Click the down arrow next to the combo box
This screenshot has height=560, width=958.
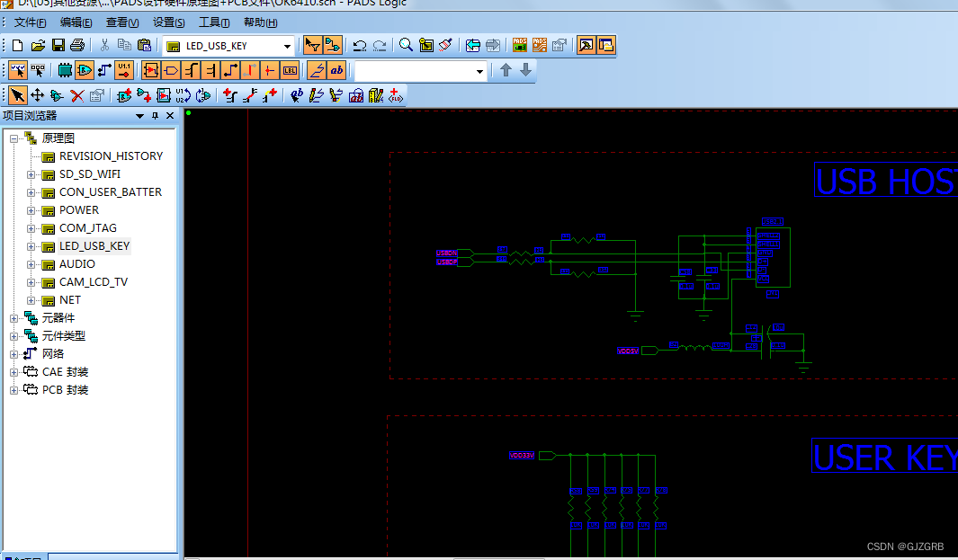pos(525,70)
